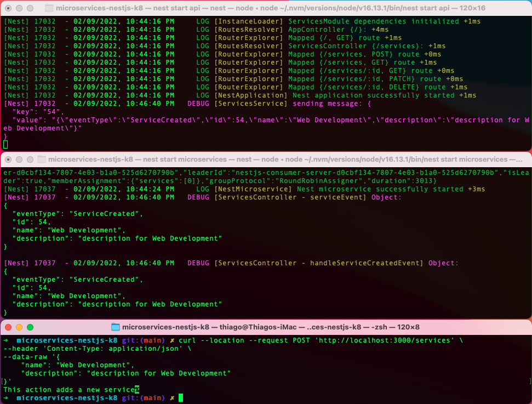Image resolution: width=532 pixels, height=404 pixels.
Task: Zoom the 'nest start microservices' terminal window
Action: coord(30,160)
